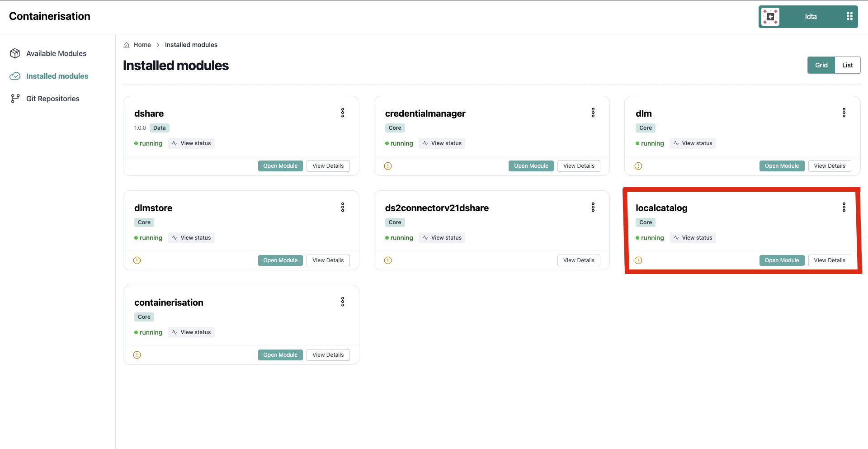Expand the ds2connectorv21dshare card options menu

point(593,207)
